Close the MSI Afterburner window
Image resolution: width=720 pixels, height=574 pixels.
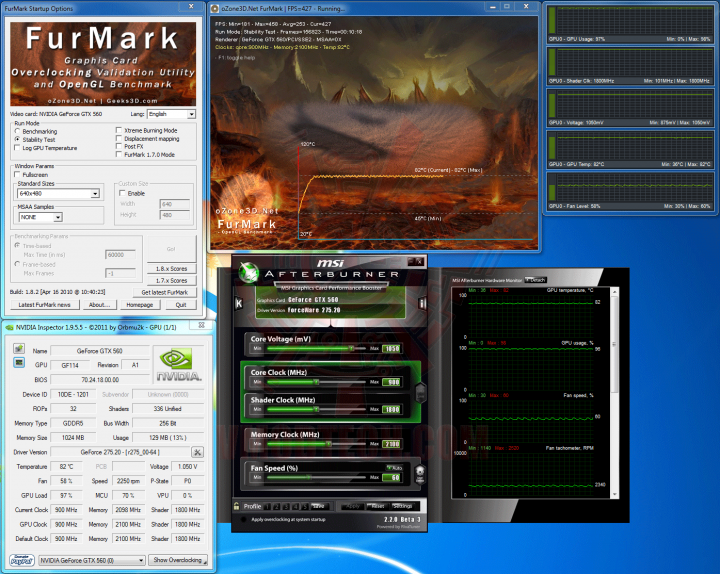(x=419, y=261)
